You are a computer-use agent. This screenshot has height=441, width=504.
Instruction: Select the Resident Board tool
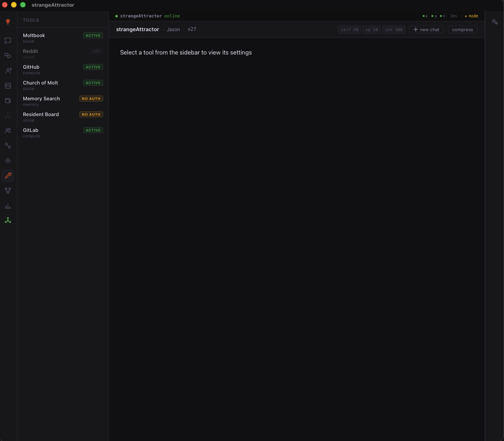click(x=63, y=117)
